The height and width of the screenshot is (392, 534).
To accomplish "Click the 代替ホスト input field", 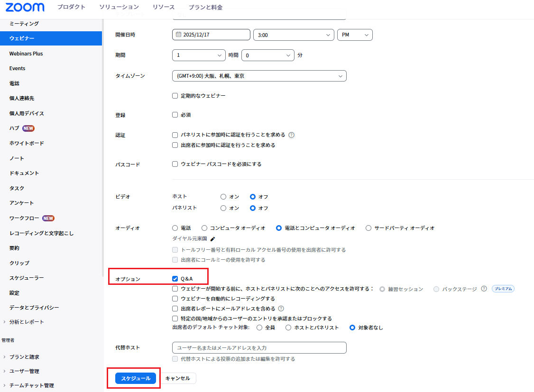I will pyautogui.click(x=259, y=348).
